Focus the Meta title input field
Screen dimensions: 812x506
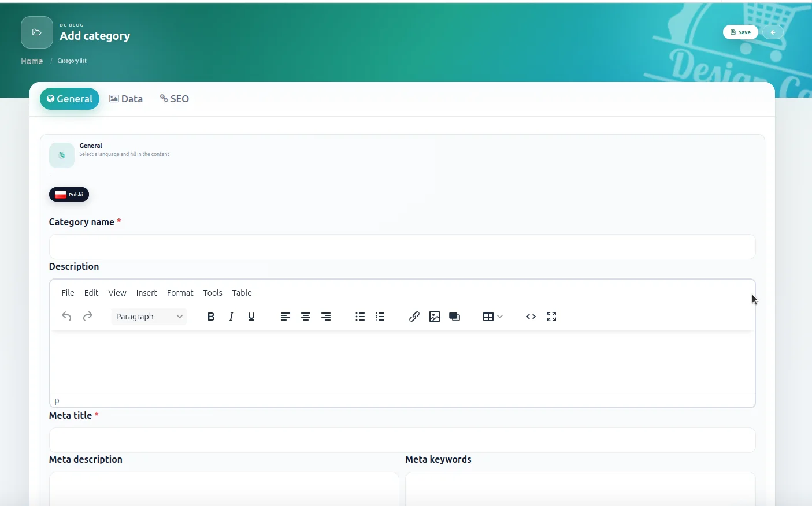(402, 440)
